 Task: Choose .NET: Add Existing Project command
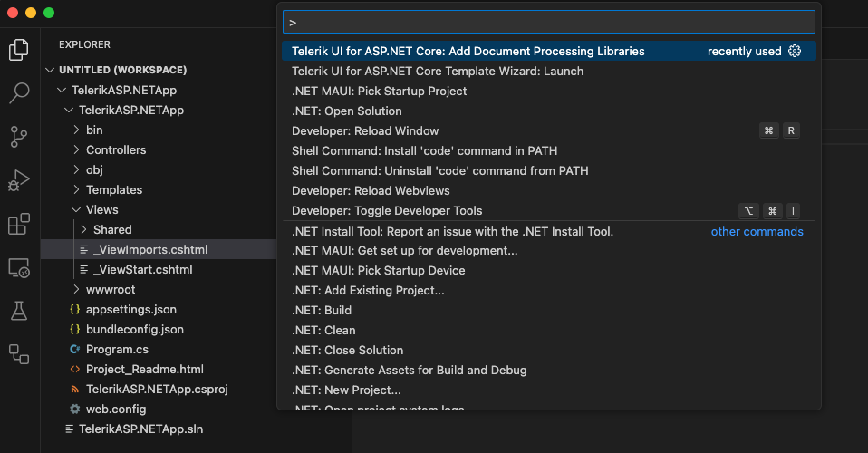point(548,290)
